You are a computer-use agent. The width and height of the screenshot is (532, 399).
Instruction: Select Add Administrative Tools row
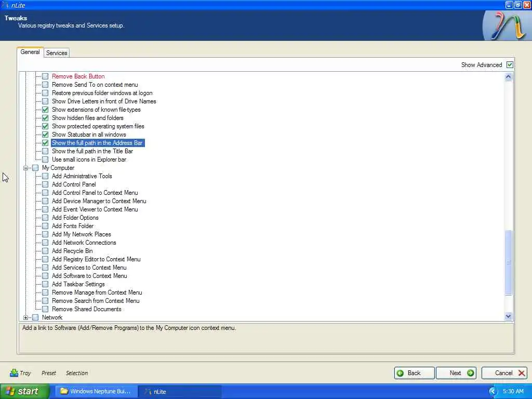(x=82, y=176)
